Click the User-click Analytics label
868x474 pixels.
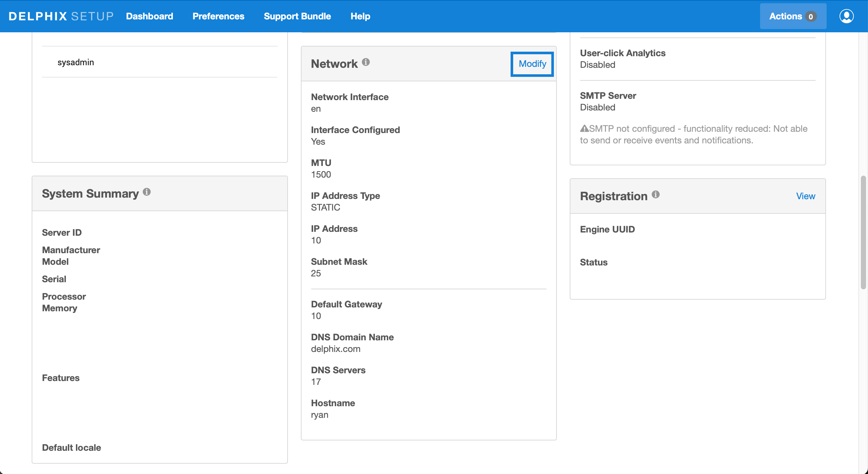(622, 53)
